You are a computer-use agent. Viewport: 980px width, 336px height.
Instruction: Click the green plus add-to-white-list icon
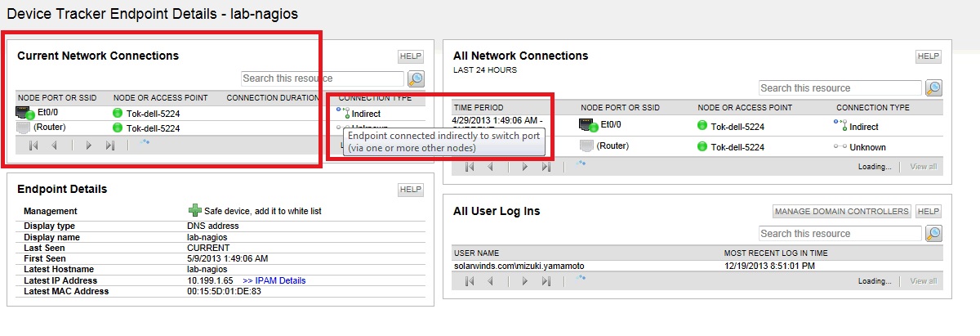coord(194,210)
